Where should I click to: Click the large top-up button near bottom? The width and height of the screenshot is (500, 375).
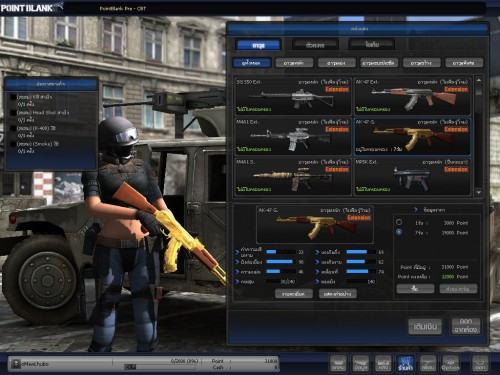point(425,326)
